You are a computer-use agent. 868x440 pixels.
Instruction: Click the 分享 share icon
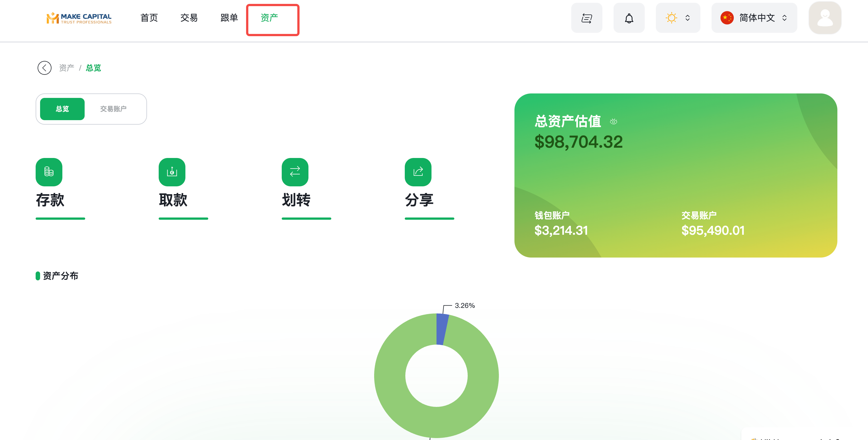tap(418, 172)
